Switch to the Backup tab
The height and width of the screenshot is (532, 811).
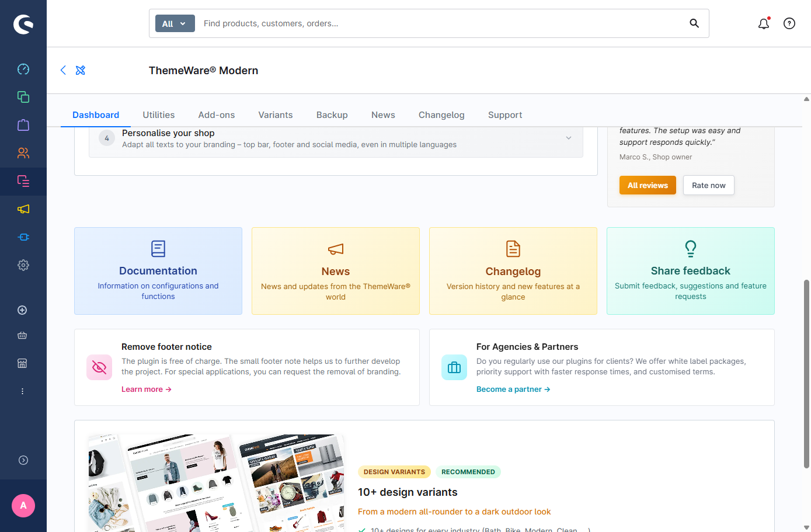point(332,115)
